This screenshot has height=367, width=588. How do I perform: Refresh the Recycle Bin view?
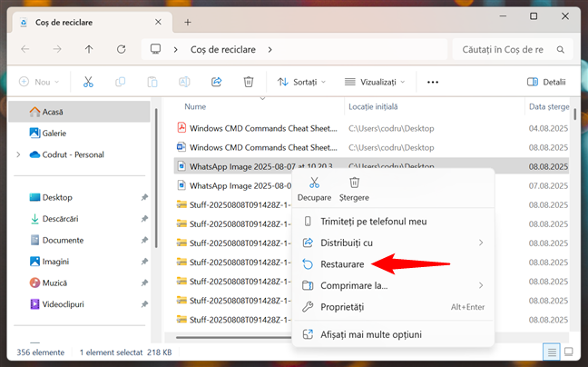click(x=121, y=49)
